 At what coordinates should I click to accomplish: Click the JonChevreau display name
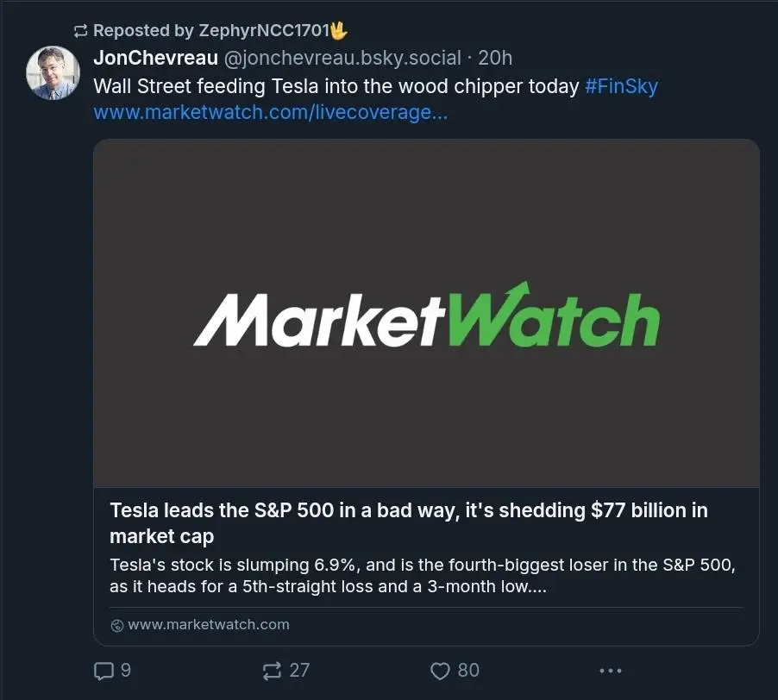point(155,59)
